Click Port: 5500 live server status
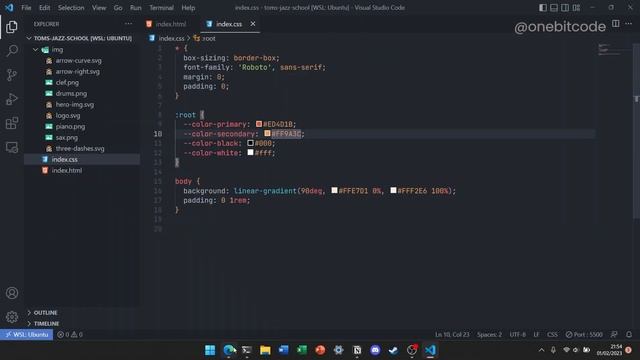The height and width of the screenshot is (360, 640). [x=584, y=334]
